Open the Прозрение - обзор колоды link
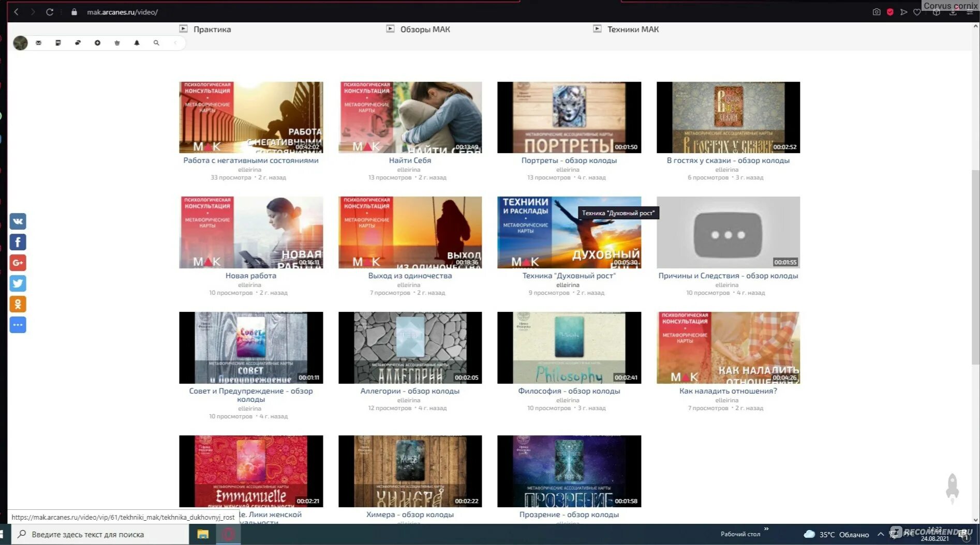 (x=569, y=514)
